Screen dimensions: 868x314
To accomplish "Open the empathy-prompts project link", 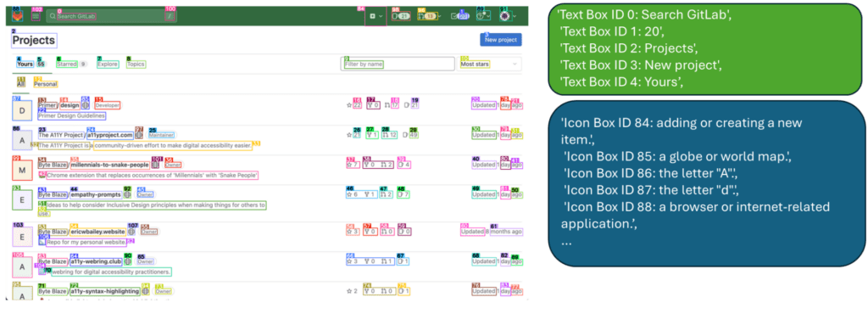I will [x=96, y=194].
